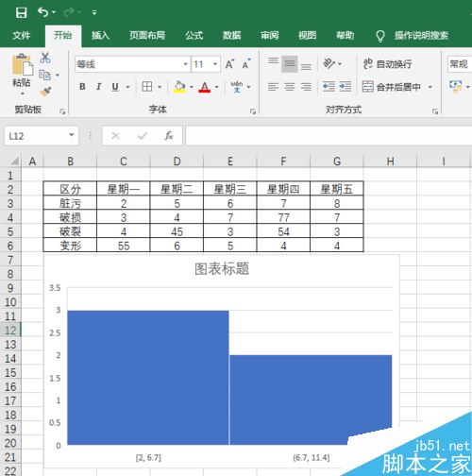This screenshot has width=472, height=476.
Task: Activate the Format Painter brush
Action: (x=45, y=92)
